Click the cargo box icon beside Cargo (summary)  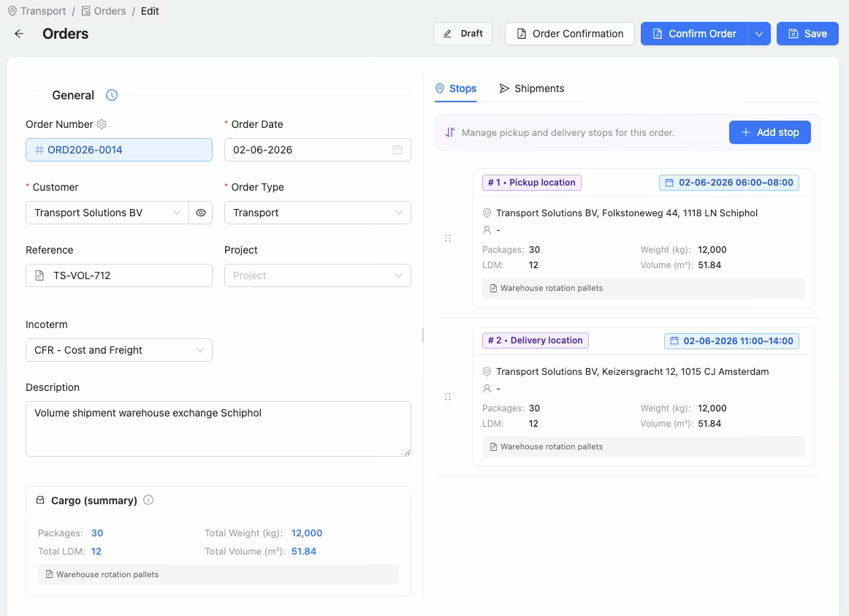(x=40, y=500)
